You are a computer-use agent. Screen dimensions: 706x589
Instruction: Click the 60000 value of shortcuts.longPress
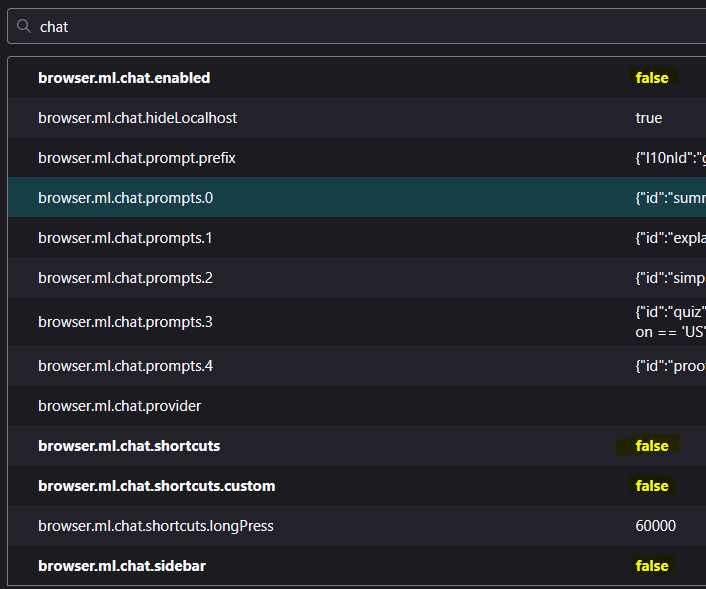656,526
